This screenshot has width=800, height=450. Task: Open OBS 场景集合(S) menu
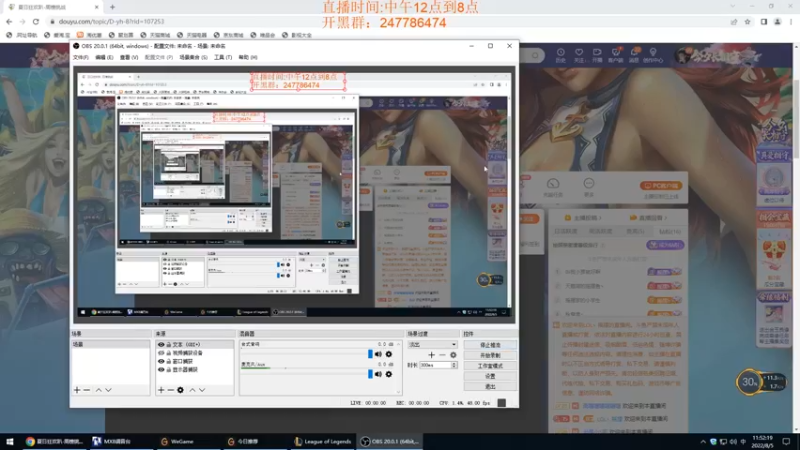coord(193,57)
